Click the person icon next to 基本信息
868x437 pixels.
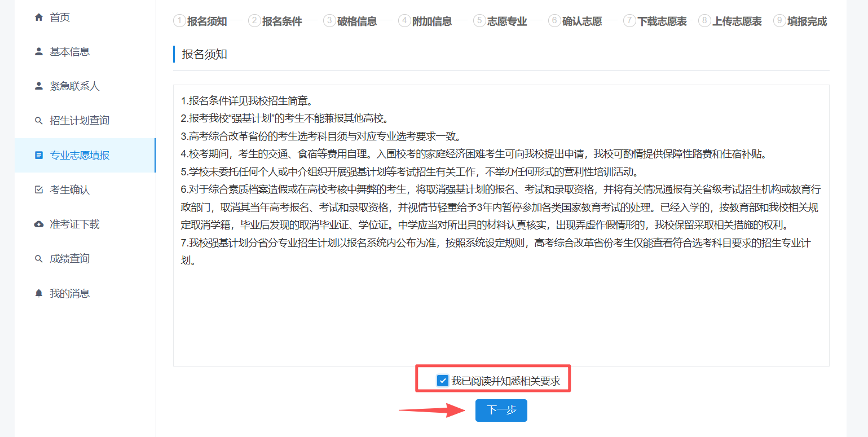pos(39,52)
